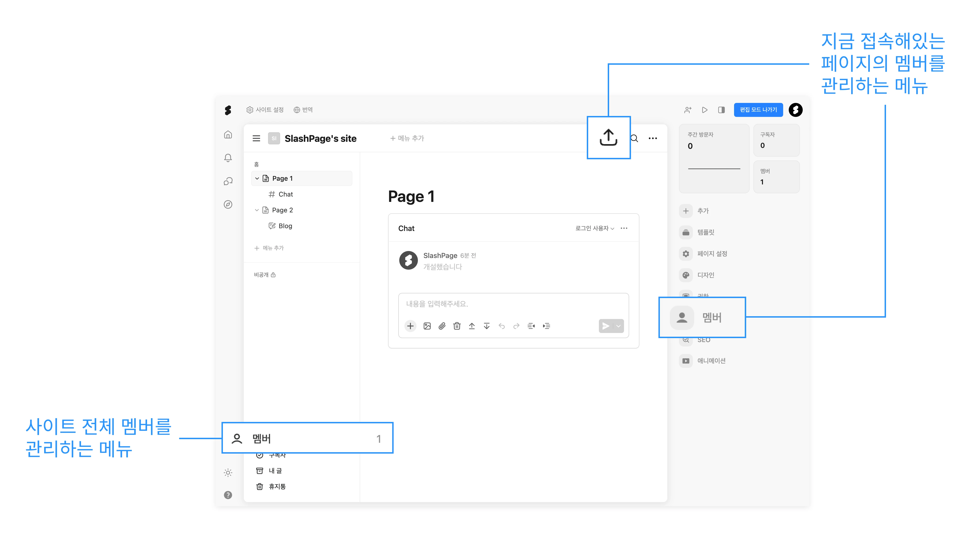Open the send options dropdown arrow
This screenshot has width=980, height=550.
click(619, 326)
